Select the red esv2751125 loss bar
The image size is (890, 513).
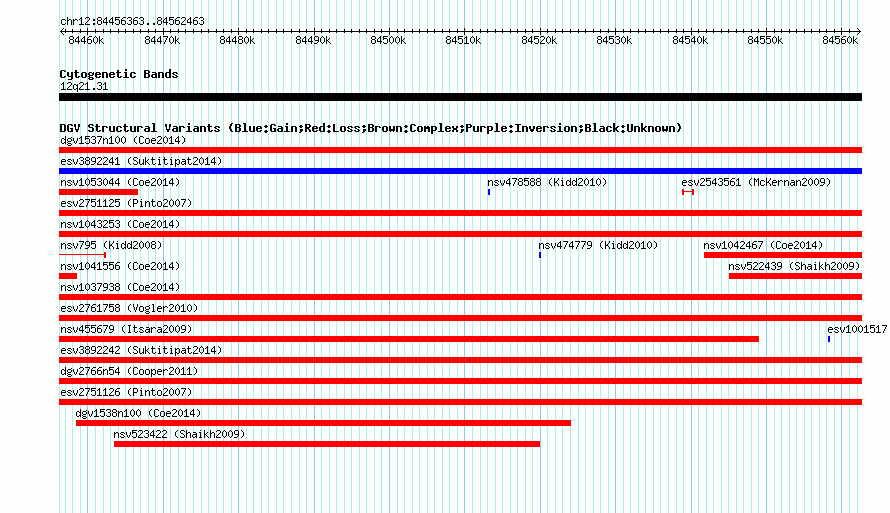coord(460,213)
